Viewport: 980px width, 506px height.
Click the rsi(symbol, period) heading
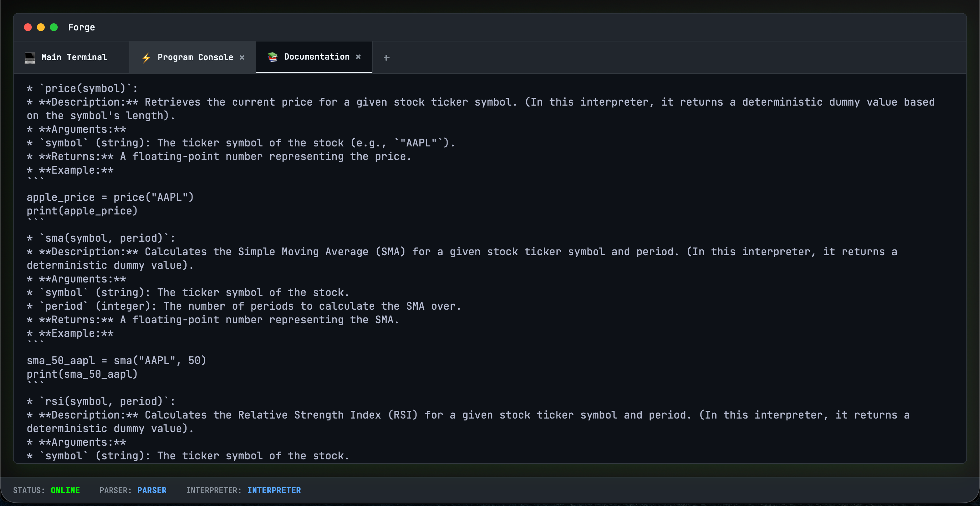coord(107,401)
